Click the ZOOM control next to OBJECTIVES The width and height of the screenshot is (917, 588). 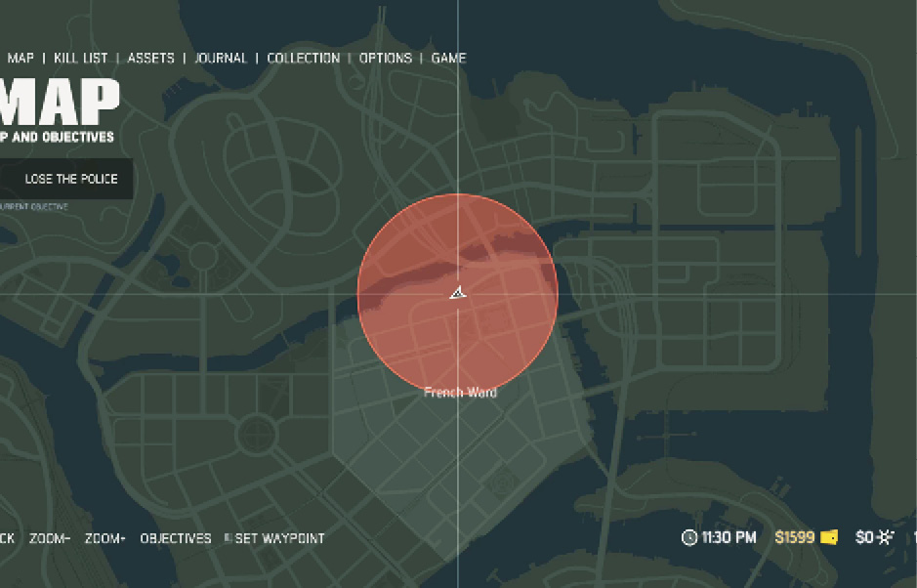coord(104,538)
